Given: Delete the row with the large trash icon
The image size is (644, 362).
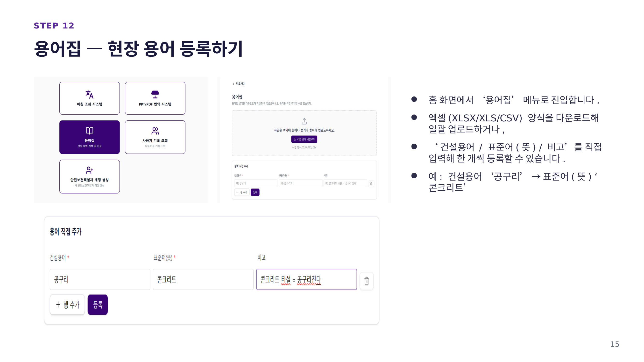Looking at the screenshot, I should click(x=367, y=281).
